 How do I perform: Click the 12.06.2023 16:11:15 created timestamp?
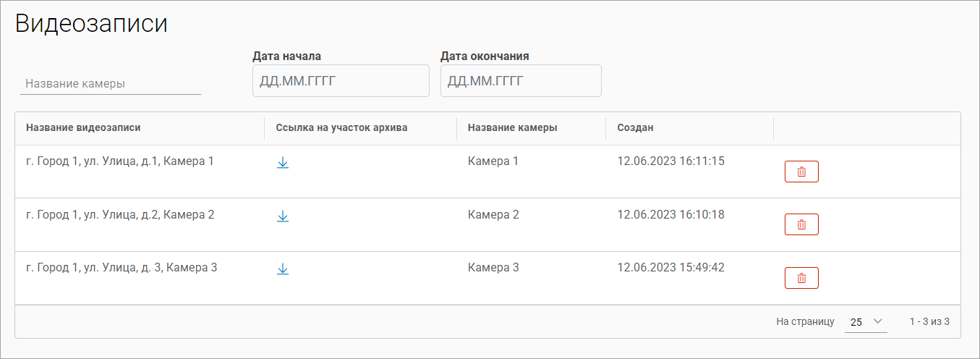(670, 161)
